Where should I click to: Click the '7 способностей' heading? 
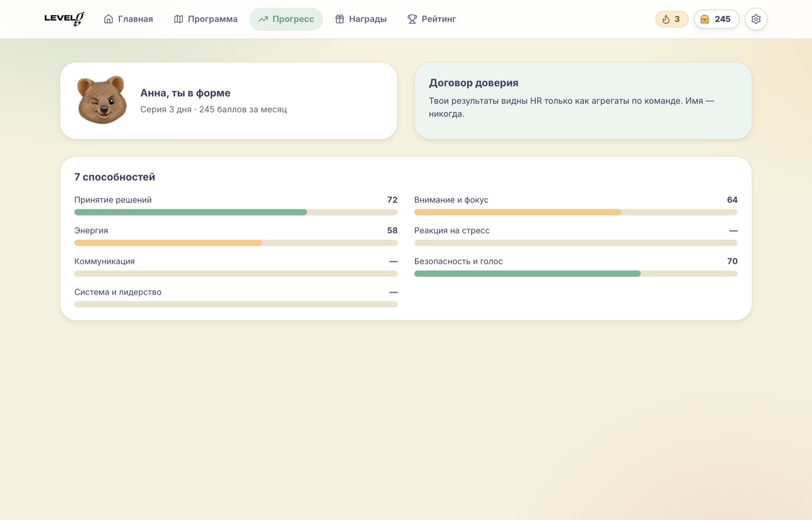115,177
